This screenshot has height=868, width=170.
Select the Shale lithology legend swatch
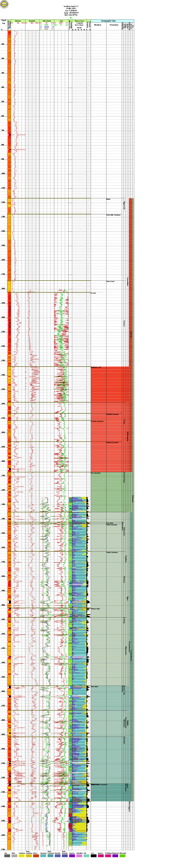click(14, 856)
